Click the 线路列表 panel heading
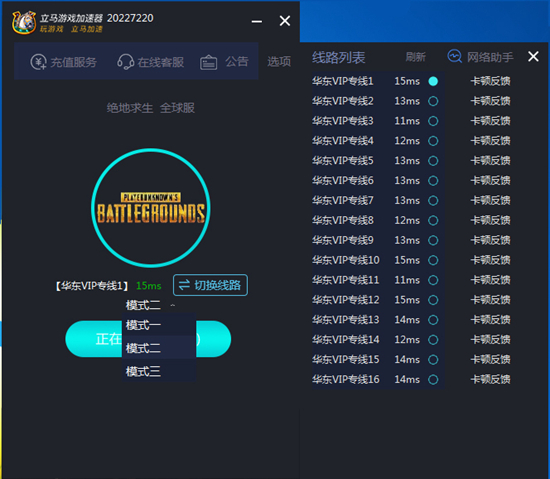The width and height of the screenshot is (550, 479). pos(338,58)
